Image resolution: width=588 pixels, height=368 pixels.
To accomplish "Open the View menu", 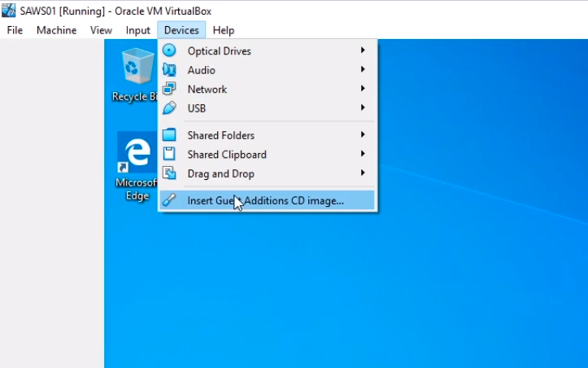I will 101,30.
